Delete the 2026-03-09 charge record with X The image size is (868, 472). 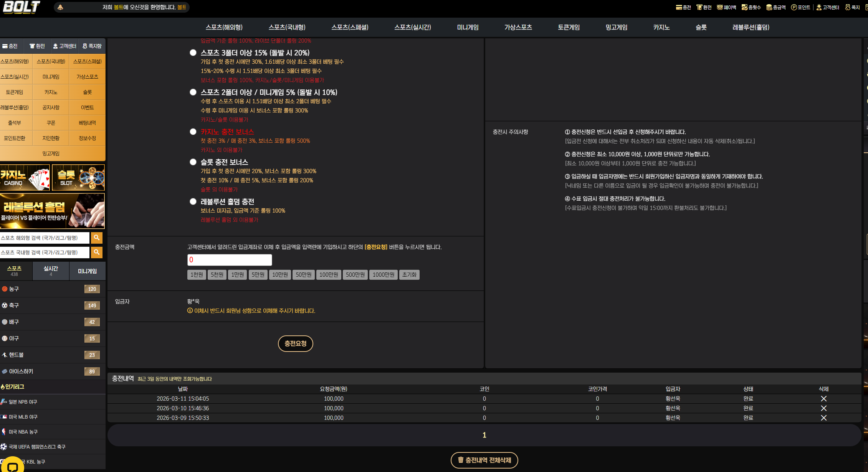pyautogui.click(x=823, y=418)
